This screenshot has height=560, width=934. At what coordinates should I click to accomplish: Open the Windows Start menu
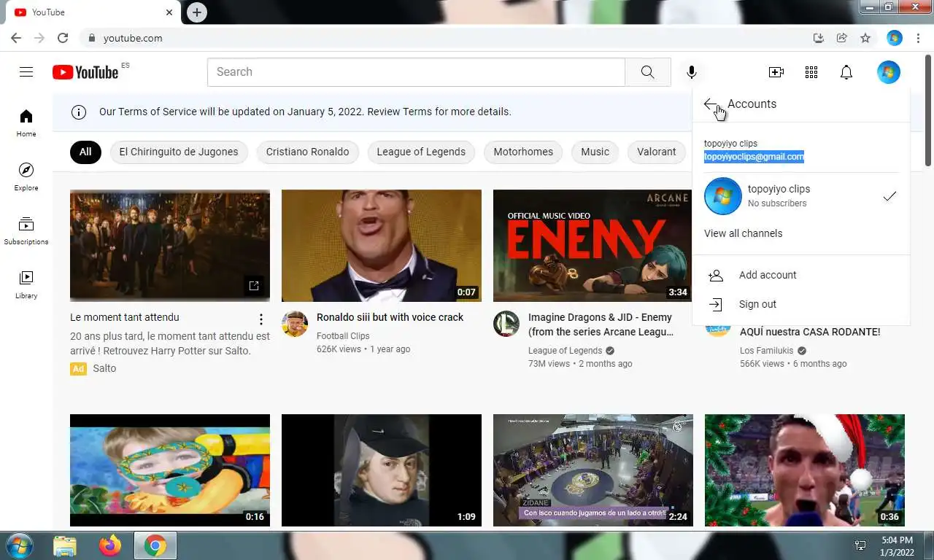19,545
